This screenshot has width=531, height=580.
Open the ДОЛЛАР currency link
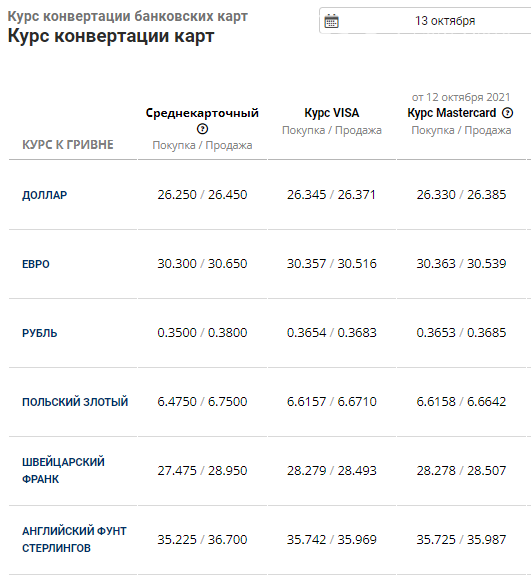(x=44, y=195)
